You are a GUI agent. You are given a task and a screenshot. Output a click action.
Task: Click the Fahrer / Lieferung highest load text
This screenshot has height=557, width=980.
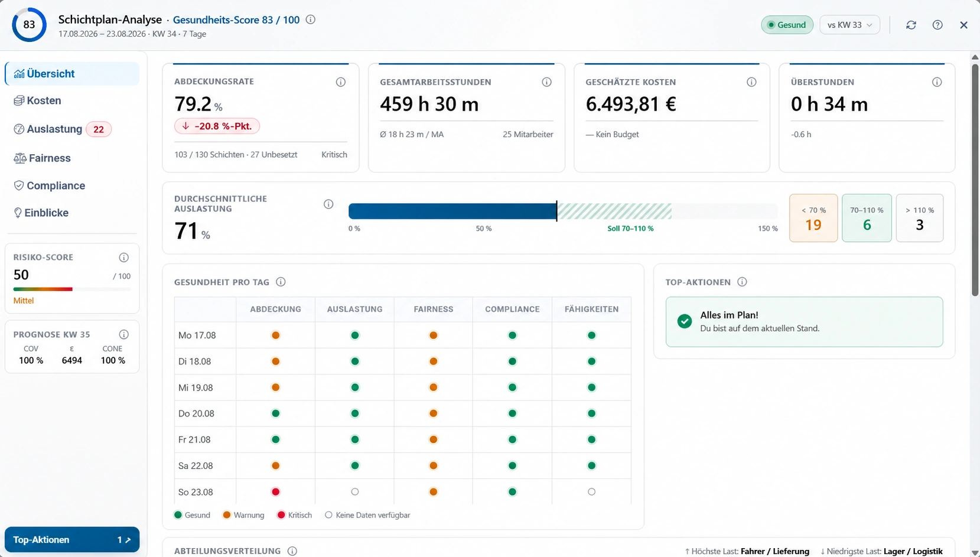coord(775,551)
